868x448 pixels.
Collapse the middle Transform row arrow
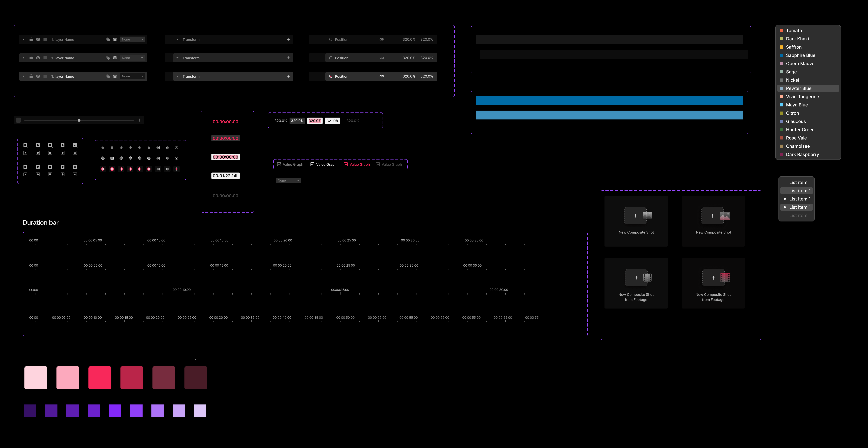point(177,58)
